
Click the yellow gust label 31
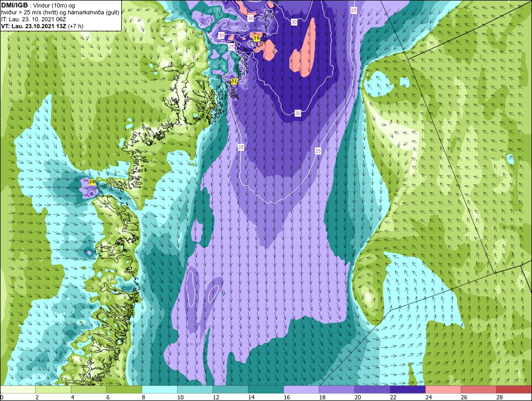pyautogui.click(x=234, y=81)
